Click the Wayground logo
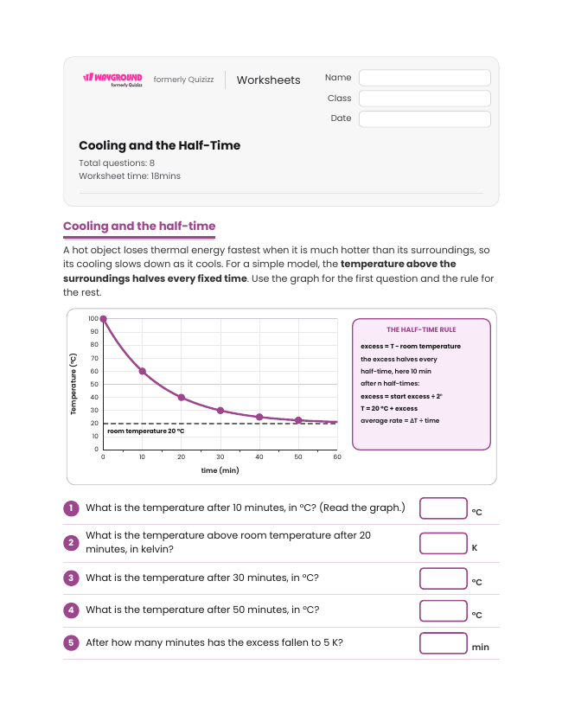This screenshot has height=728, width=562. coord(112,80)
